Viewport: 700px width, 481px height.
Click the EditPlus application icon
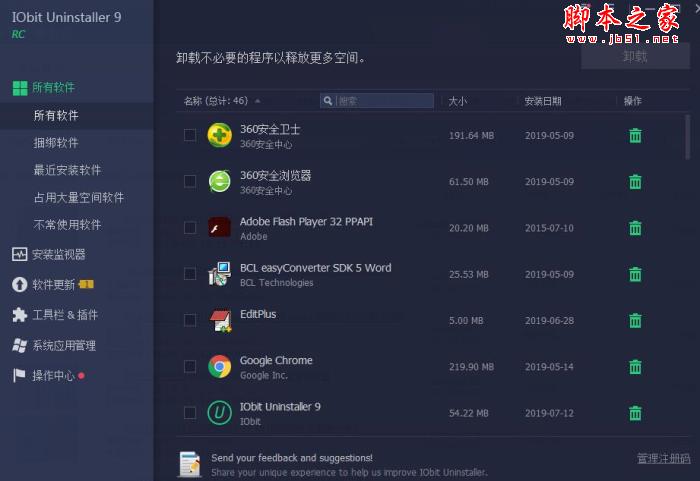[221, 321]
